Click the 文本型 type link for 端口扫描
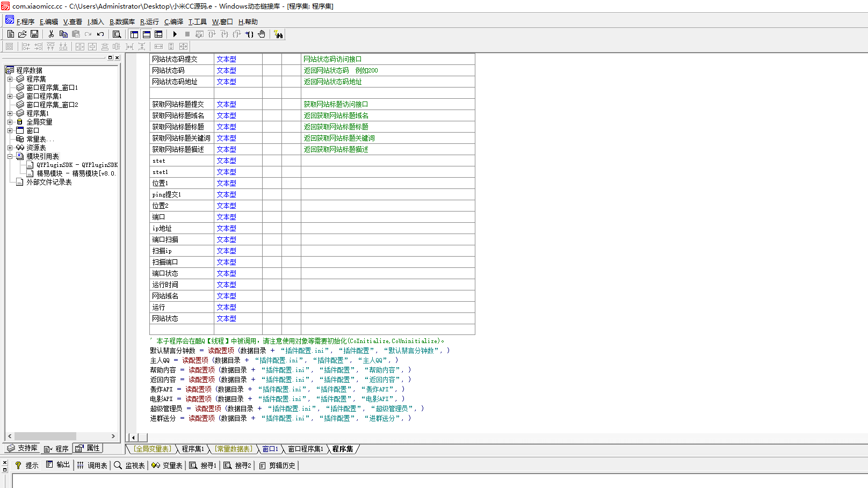This screenshot has height=488, width=868. [226, 239]
